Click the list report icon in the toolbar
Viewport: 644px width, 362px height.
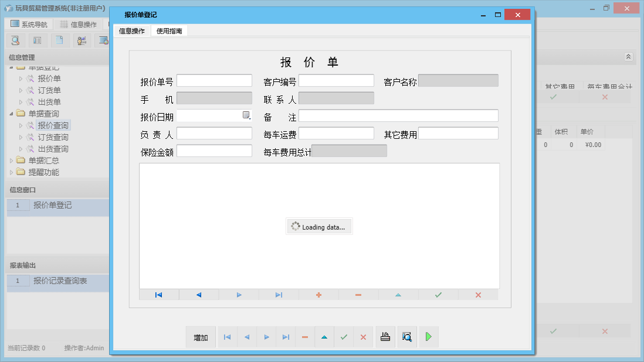[x=36, y=40]
